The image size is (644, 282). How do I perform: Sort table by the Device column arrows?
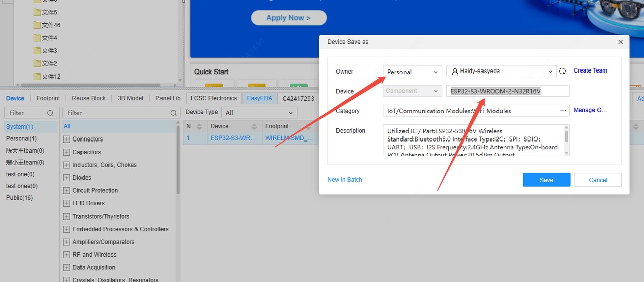[x=254, y=126]
